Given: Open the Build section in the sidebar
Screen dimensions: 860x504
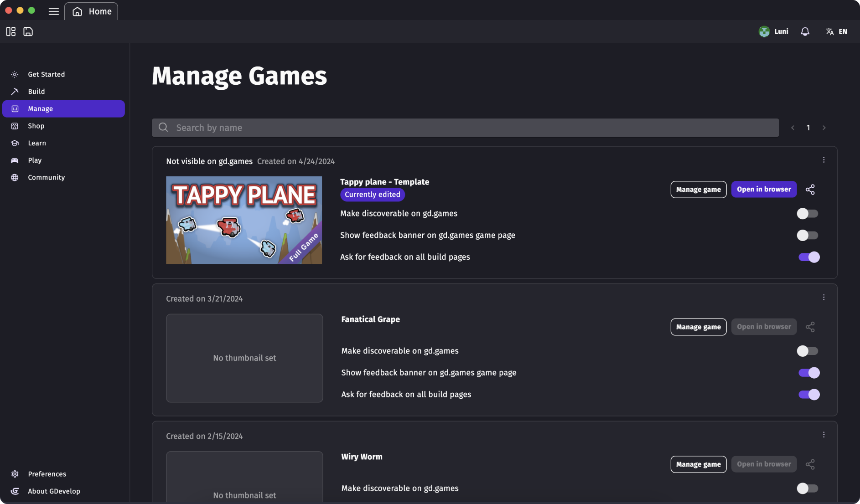Looking at the screenshot, I should pos(36,91).
